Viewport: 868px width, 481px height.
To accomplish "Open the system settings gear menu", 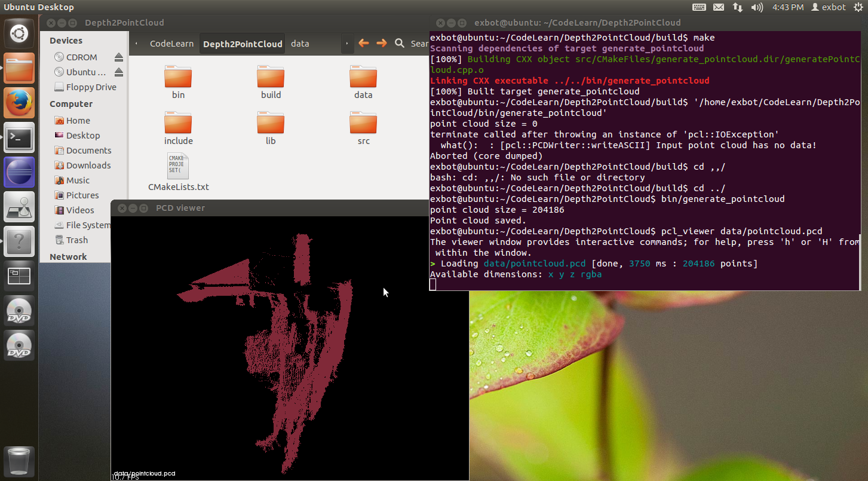I will (858, 7).
